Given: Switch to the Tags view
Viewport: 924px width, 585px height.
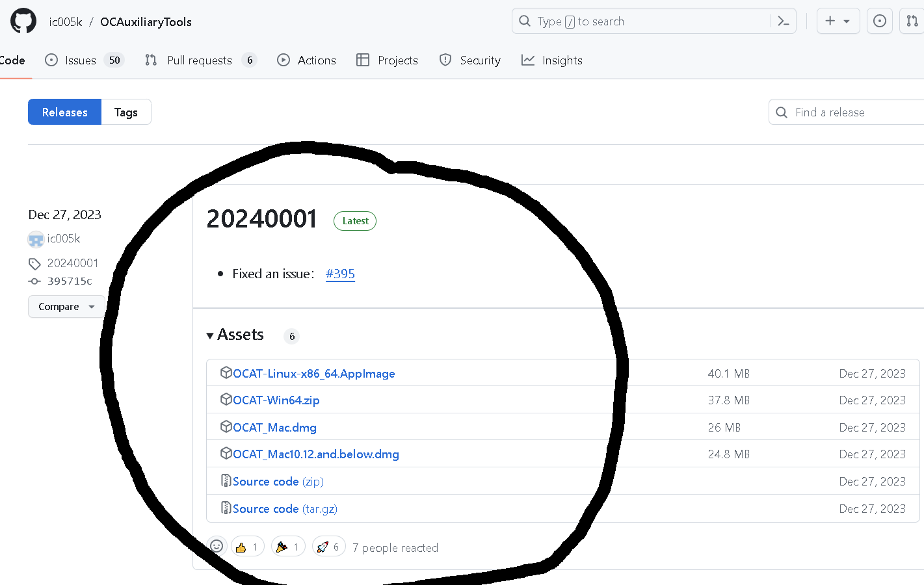Looking at the screenshot, I should 126,112.
